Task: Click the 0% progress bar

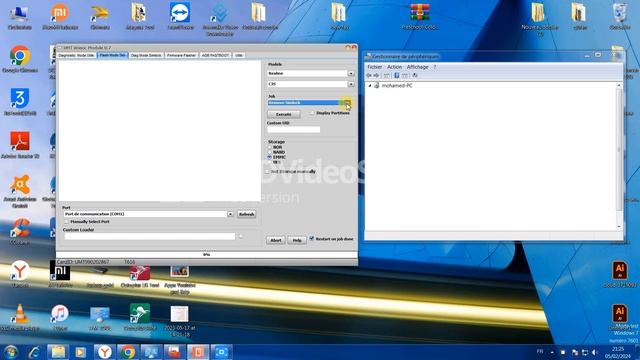Action: (x=207, y=255)
